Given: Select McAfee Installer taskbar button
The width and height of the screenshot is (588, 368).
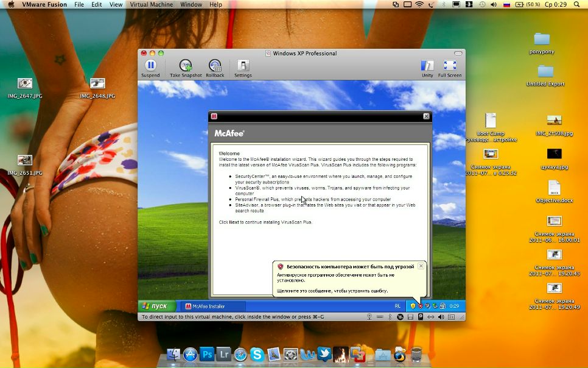Looking at the screenshot, I should 214,306.
